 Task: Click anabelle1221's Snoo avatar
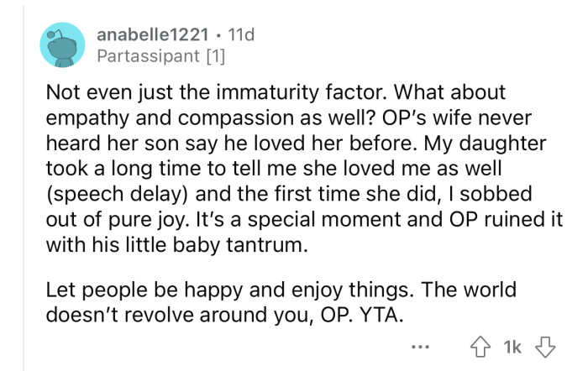(62, 44)
